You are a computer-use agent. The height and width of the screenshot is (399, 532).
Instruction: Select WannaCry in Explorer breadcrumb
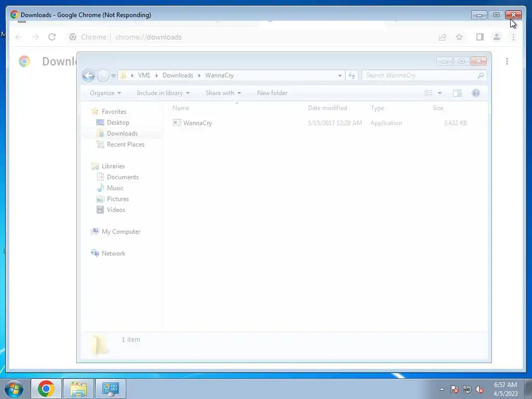click(x=220, y=75)
